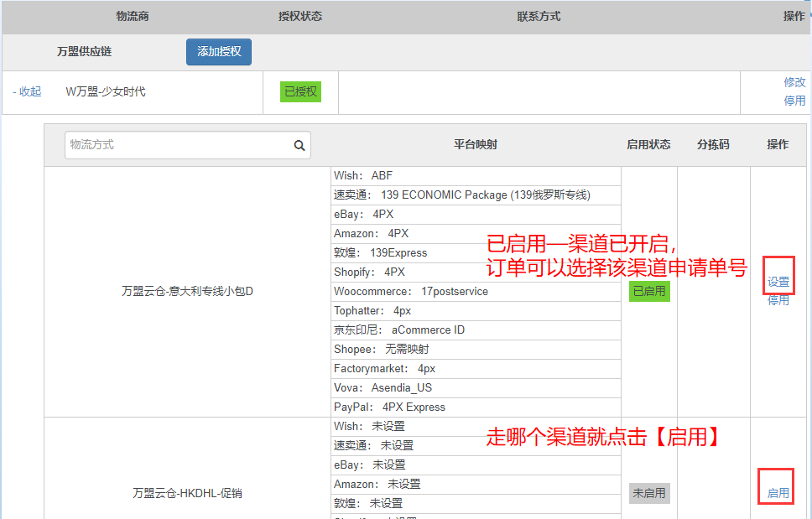Click the 速卖通 139 ECONOMIC Package mapping row
Image resolution: width=812 pixels, height=519 pixels.
(476, 195)
